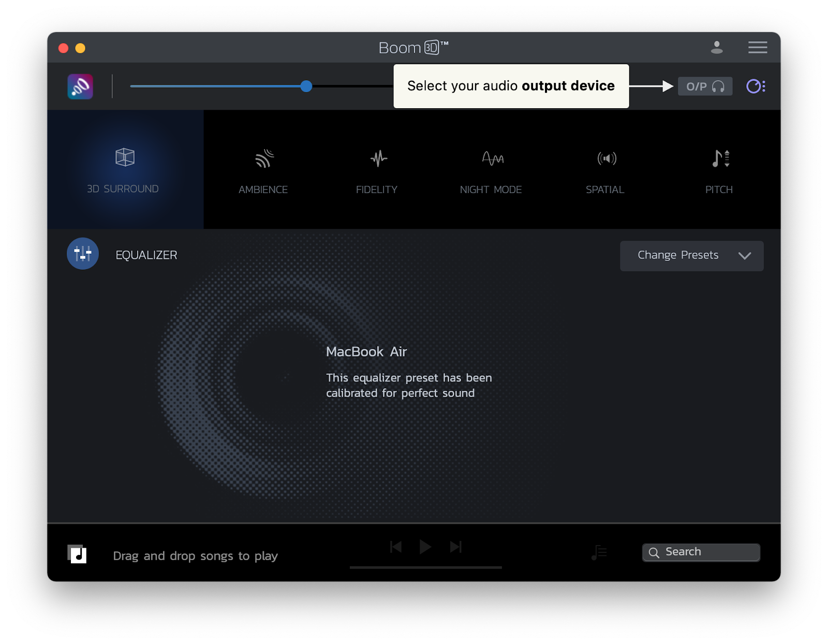
Task: Open the playlist queue icon
Action: point(599,552)
